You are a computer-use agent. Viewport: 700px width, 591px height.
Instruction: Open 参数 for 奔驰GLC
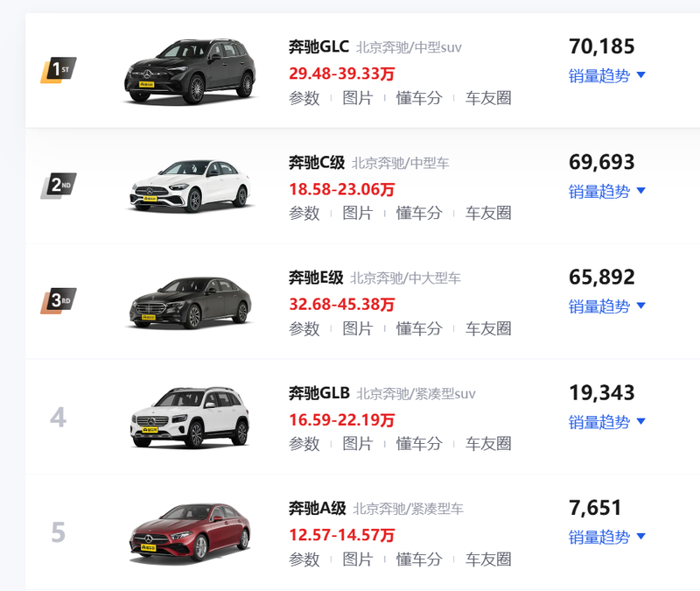[x=304, y=98]
